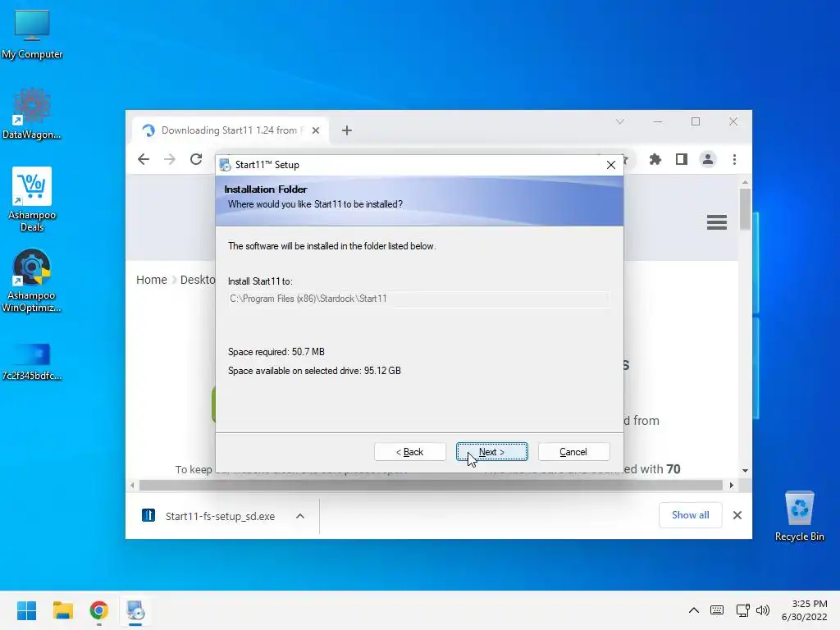
Task: Click the horizontal scrollbar in Chrome
Action: click(431, 486)
